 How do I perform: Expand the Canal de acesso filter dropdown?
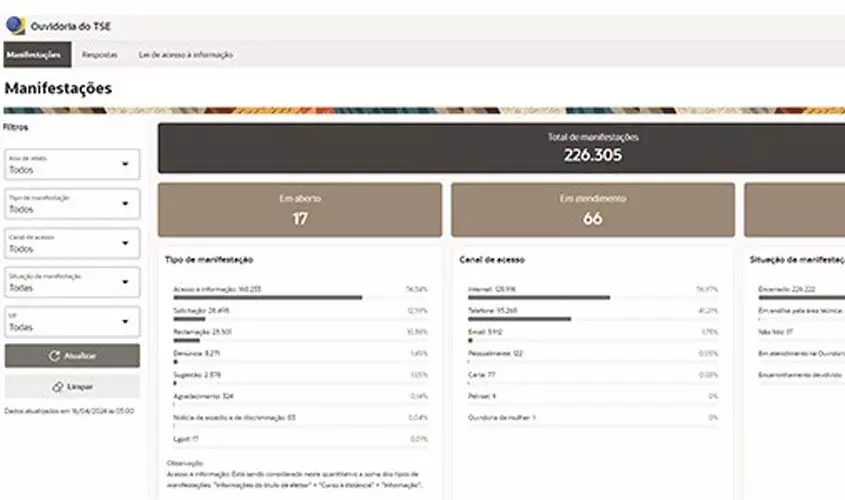coord(72,243)
